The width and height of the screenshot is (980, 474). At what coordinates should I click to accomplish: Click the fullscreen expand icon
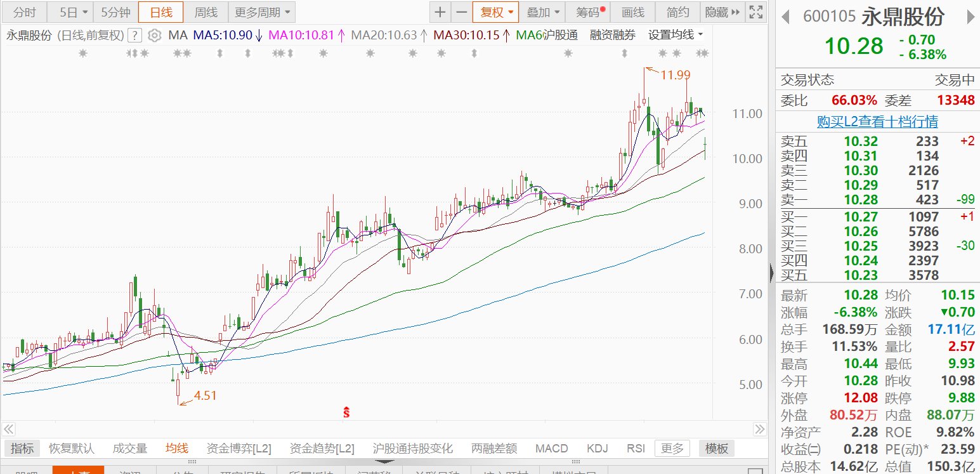[755, 12]
